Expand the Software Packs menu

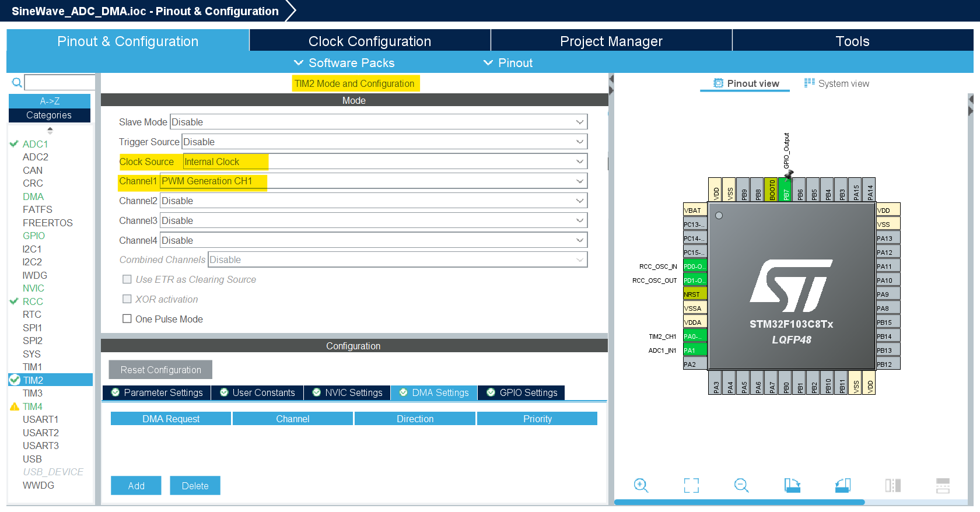point(344,63)
